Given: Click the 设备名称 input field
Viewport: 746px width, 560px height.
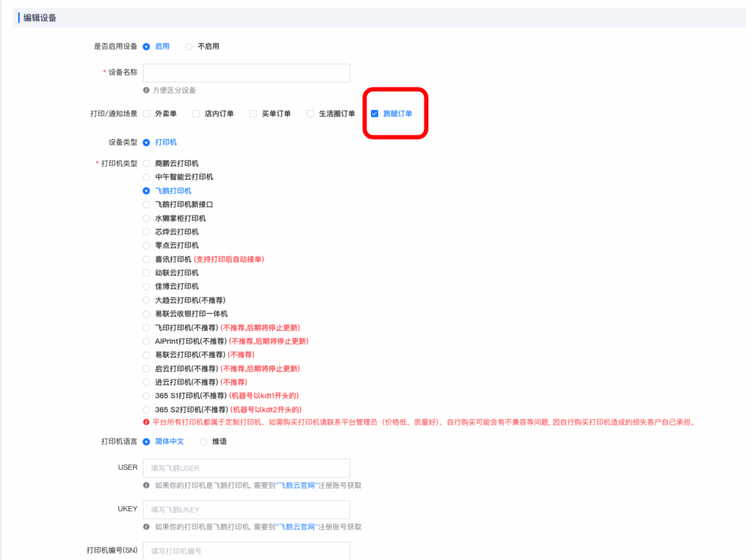Looking at the screenshot, I should pyautogui.click(x=246, y=73).
